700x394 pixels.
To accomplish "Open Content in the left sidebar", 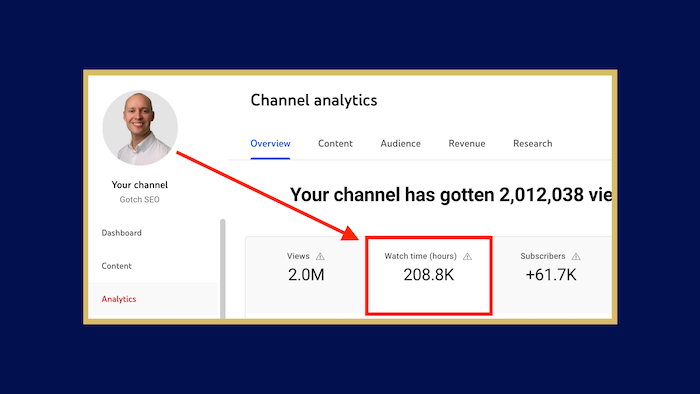I will pyautogui.click(x=117, y=266).
